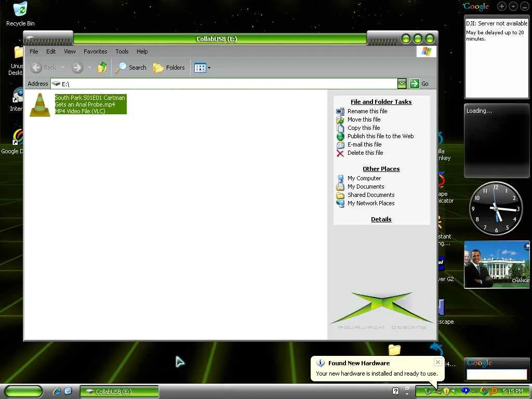This screenshot has height=399, width=532.
Task: Open the Google sidebar menu dropdown button
Action: click(513, 6)
